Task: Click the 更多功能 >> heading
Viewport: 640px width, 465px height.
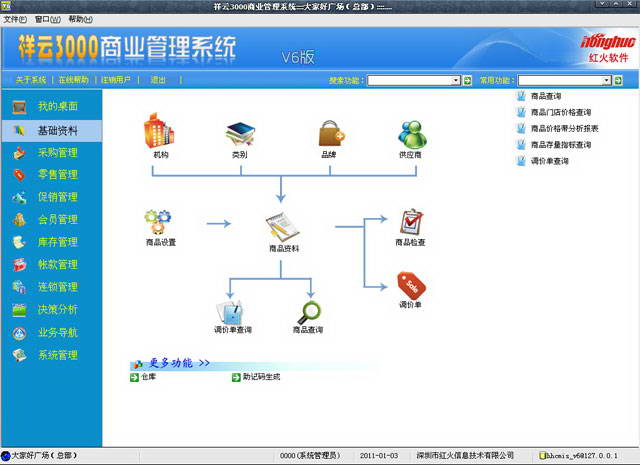Action: pos(179,363)
